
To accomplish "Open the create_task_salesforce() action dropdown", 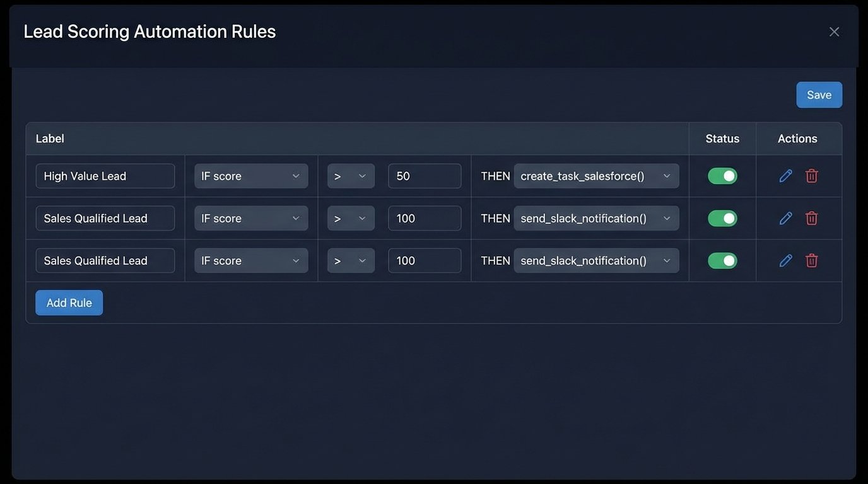I will point(595,176).
